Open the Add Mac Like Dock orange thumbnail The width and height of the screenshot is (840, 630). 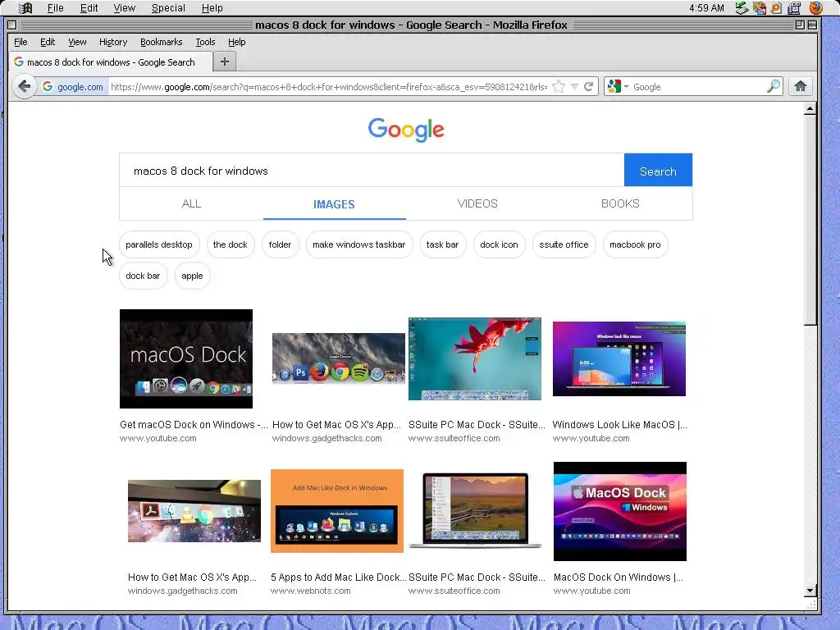click(x=337, y=511)
